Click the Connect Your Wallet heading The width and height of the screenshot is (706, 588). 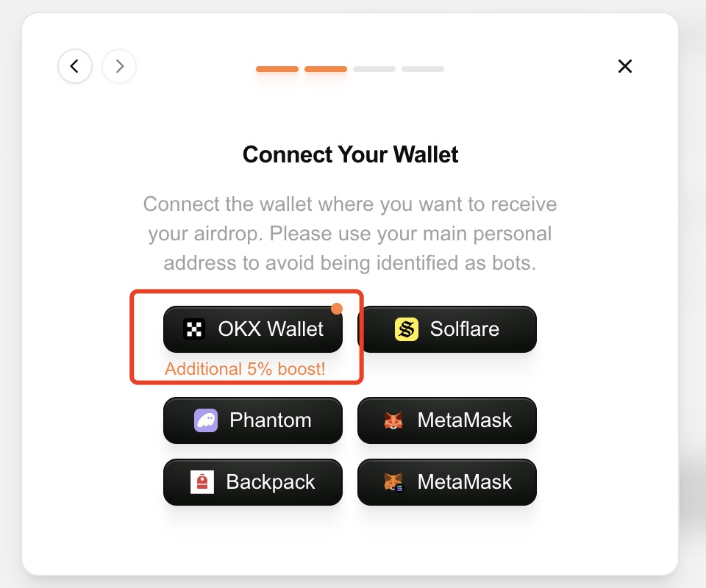[350, 155]
